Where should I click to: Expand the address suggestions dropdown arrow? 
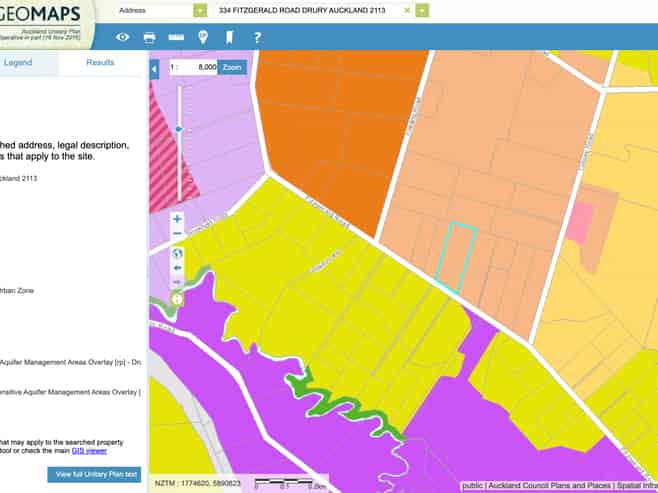pyautogui.click(x=422, y=10)
